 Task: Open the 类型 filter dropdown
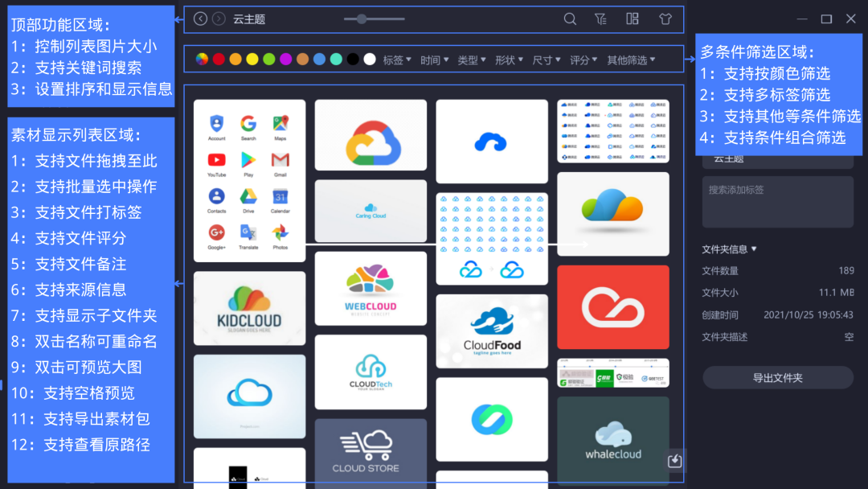pyautogui.click(x=472, y=60)
